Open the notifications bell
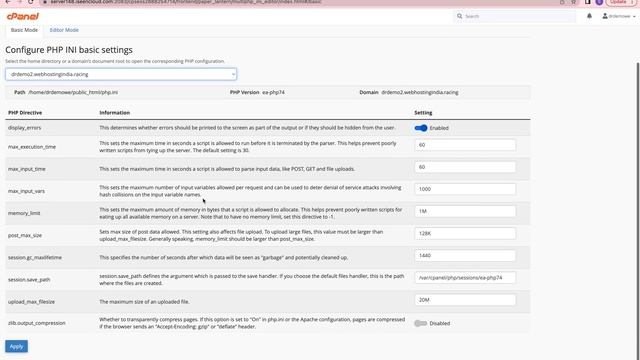The height and width of the screenshot is (360, 640). coord(589,16)
